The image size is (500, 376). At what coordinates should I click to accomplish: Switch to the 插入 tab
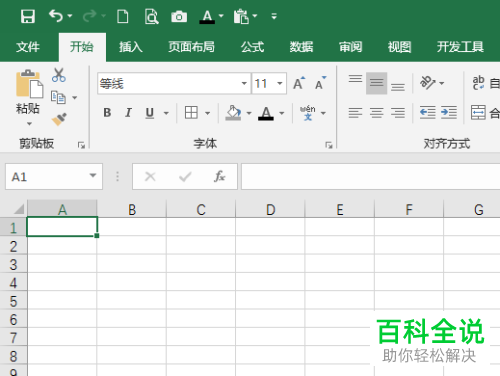131,47
